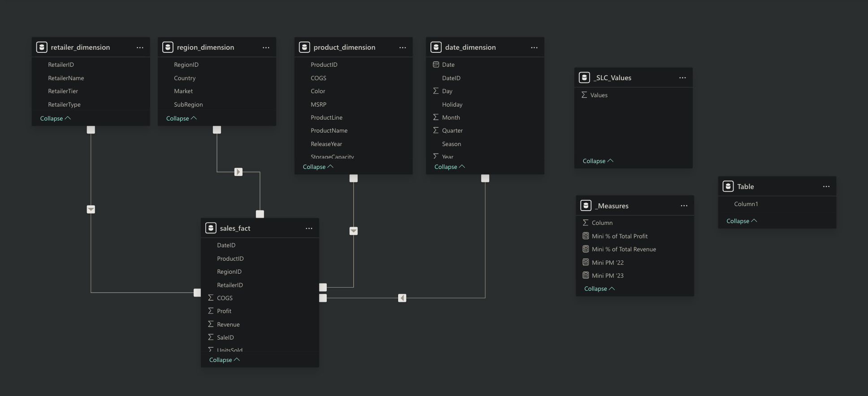This screenshot has height=396, width=868.
Task: Collapse the date_dimension table card
Action: coord(449,167)
